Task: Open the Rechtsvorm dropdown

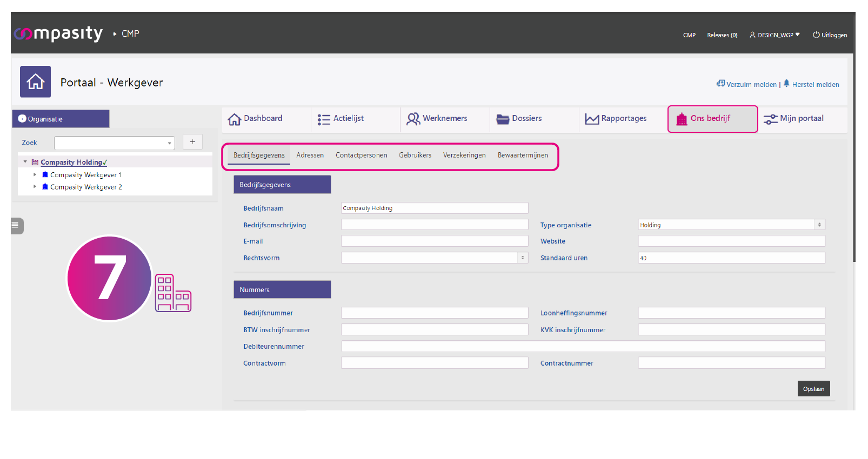Action: pos(435,258)
